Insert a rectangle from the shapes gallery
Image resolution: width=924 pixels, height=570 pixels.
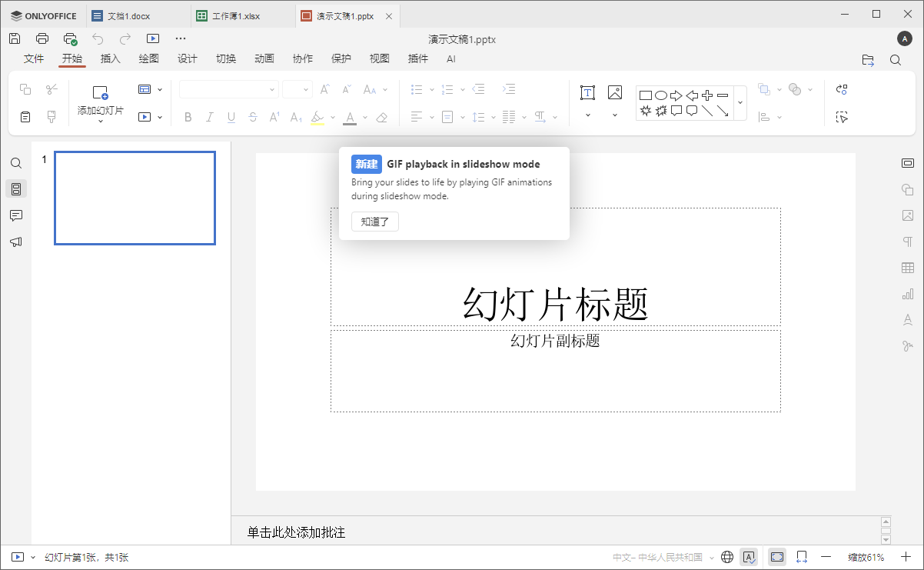click(x=645, y=95)
